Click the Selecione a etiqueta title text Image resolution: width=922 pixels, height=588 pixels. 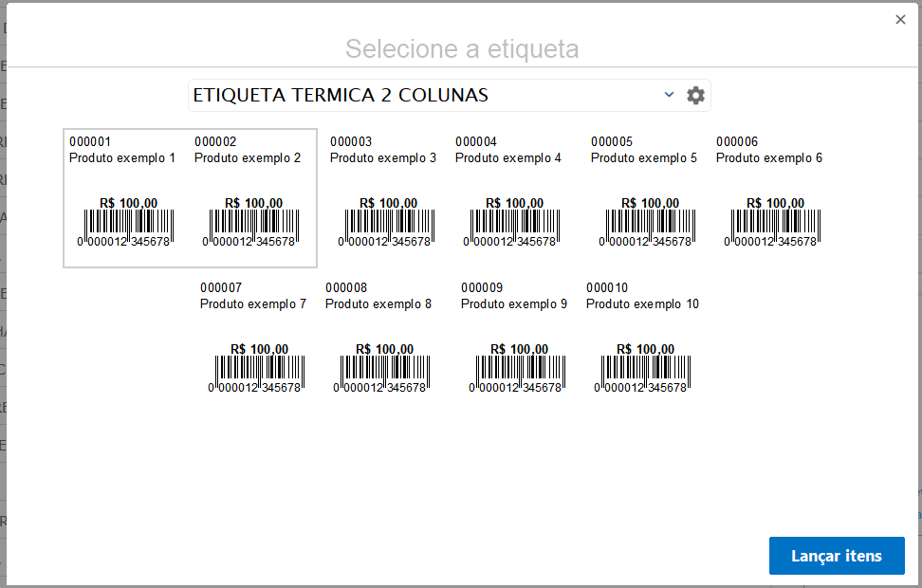click(461, 49)
